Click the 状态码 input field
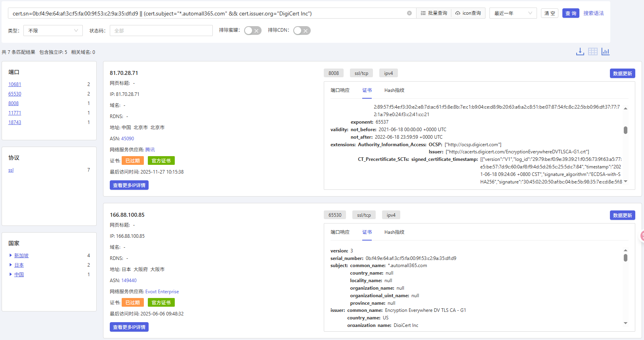Image resolution: width=644 pixels, height=340 pixels. coord(161,31)
